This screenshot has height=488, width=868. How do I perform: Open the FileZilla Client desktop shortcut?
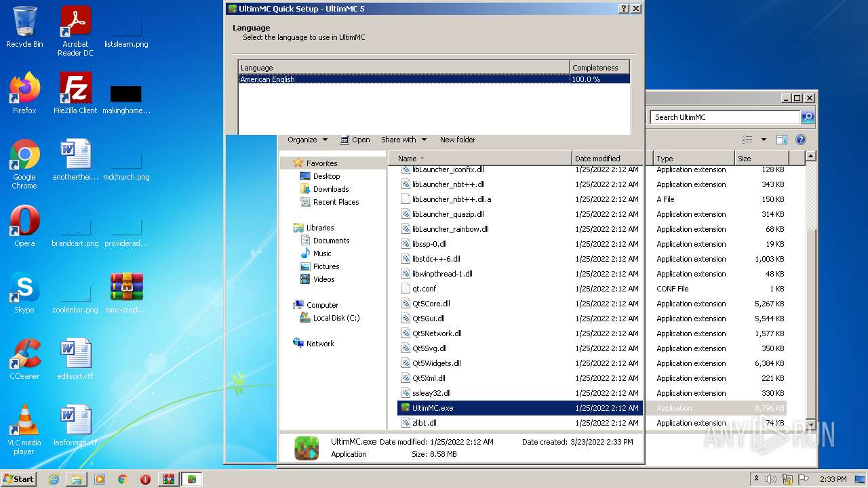tap(75, 94)
